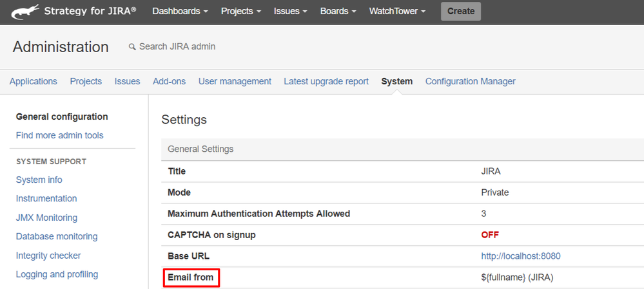
Task: Click the Base URL row label
Action: pos(188,256)
